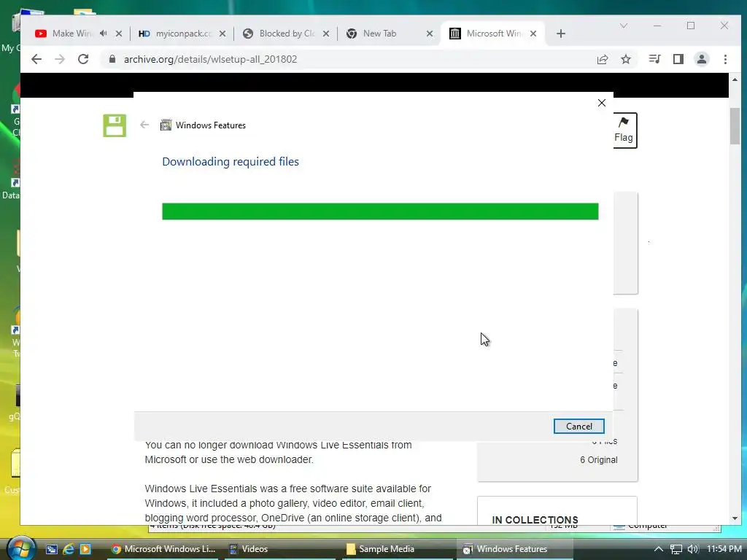This screenshot has width=747, height=560.
Task: Go forward in Chrome
Action: click(x=60, y=59)
